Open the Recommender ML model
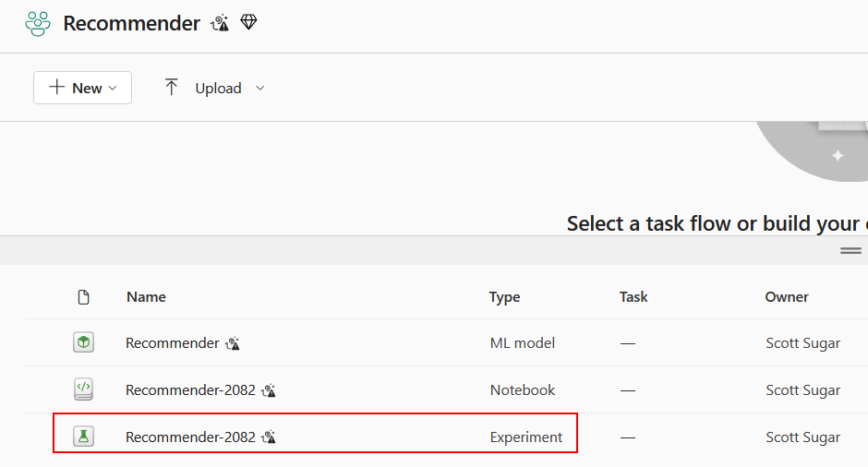This screenshot has height=467, width=868. (172, 343)
